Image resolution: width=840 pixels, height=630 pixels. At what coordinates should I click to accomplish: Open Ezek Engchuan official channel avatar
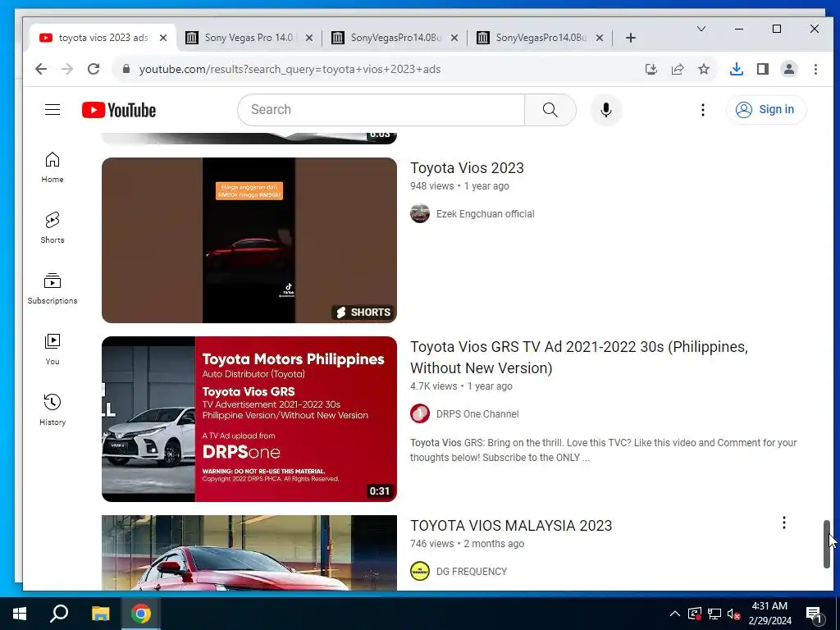420,214
